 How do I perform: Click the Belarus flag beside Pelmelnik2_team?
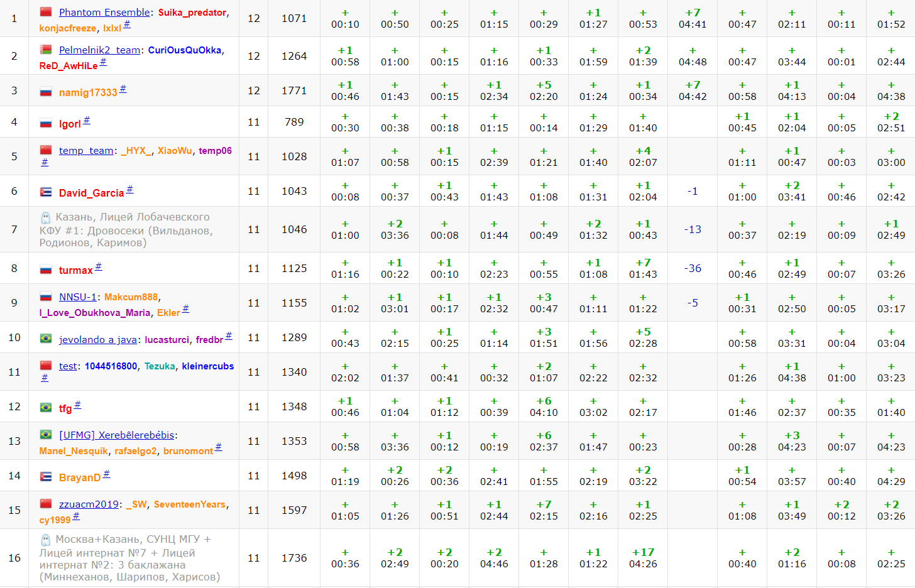coord(46,50)
